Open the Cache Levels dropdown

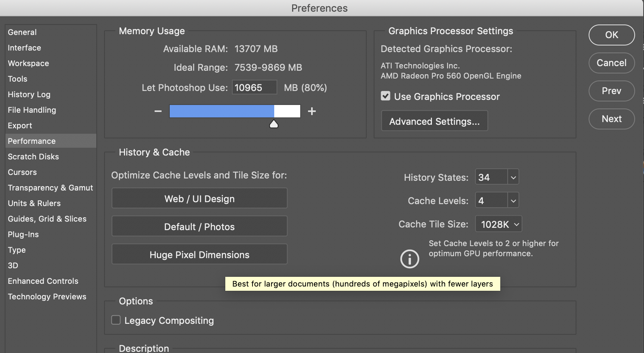(513, 200)
